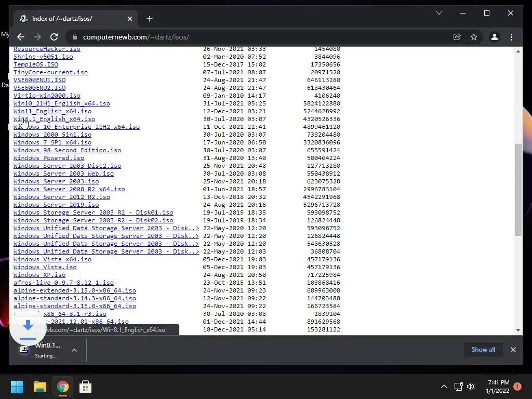Open the Windows Start menu
Image resolution: width=532 pixels, height=399 pixels.
(x=17, y=387)
